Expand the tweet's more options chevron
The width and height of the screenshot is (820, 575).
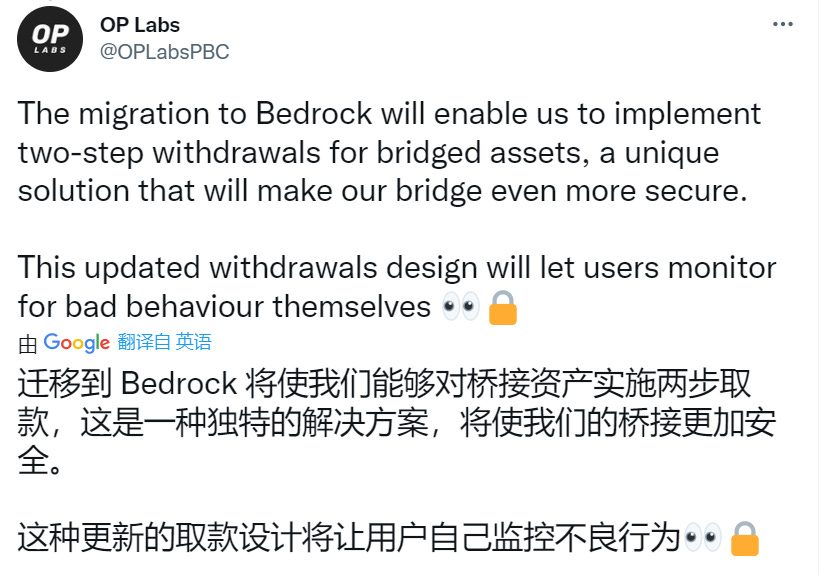[786, 24]
